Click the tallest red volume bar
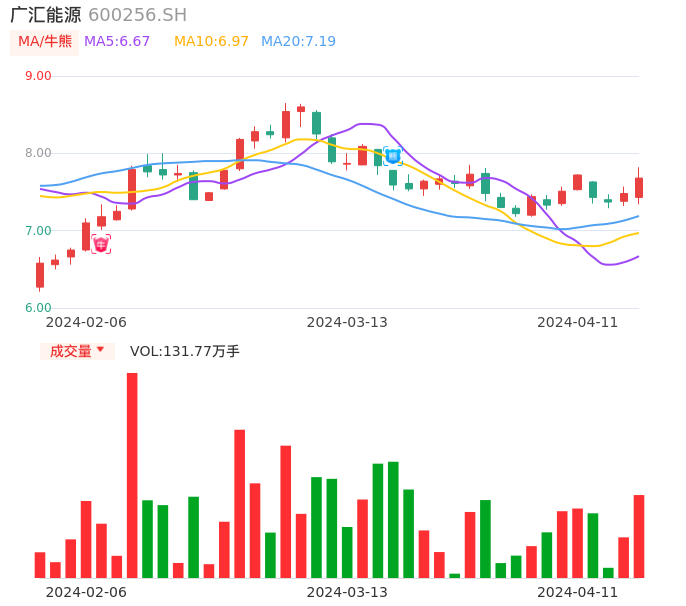686x606 pixels. pyautogui.click(x=132, y=475)
